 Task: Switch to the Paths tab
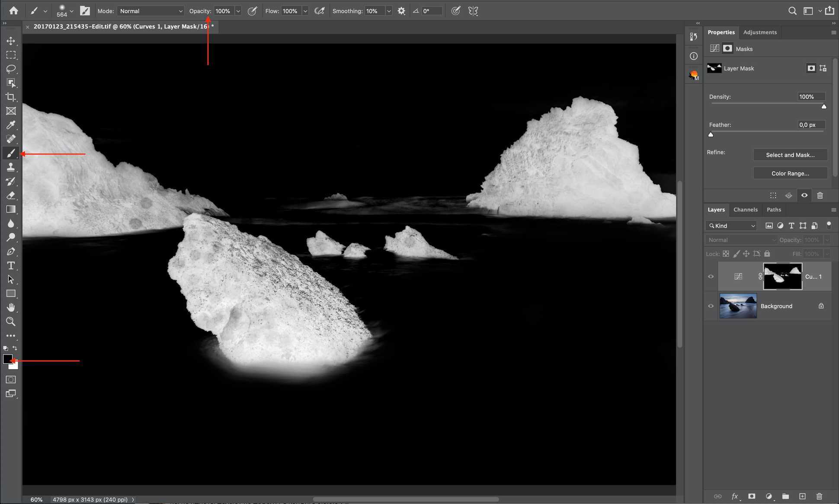click(774, 210)
